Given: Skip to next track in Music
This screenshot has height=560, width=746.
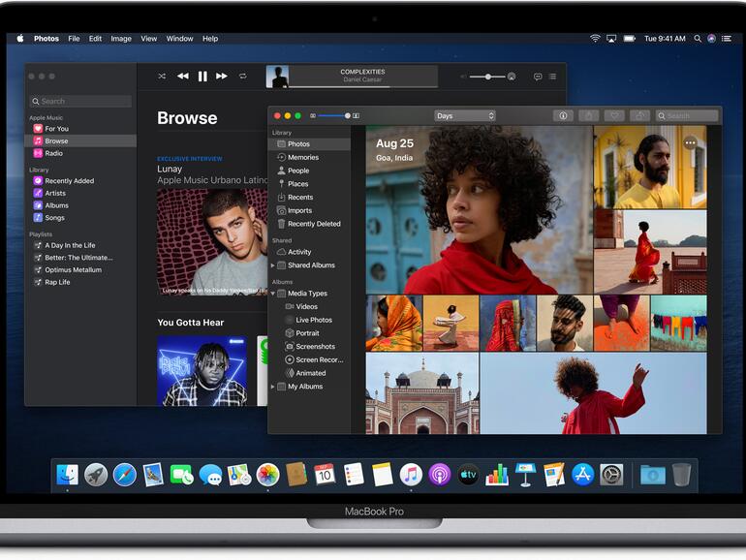Looking at the screenshot, I should pos(222,77).
